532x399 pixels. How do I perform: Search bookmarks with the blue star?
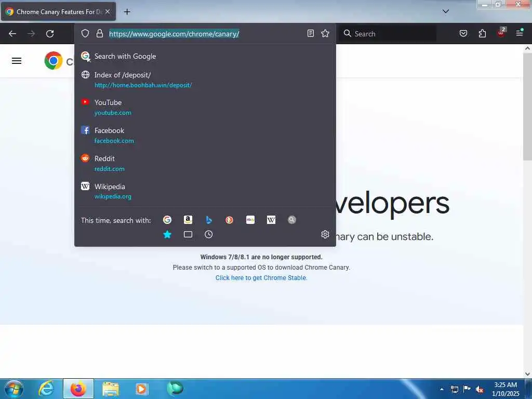[167, 234]
